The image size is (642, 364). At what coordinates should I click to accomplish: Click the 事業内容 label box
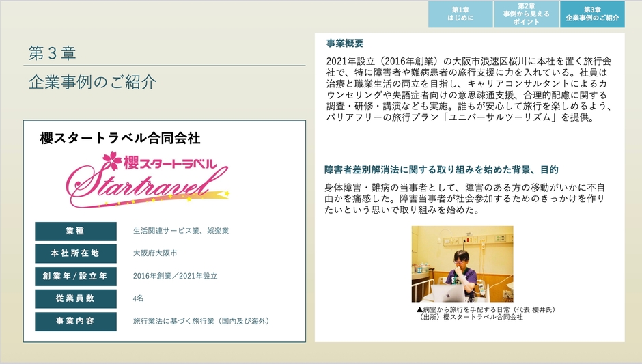click(76, 322)
